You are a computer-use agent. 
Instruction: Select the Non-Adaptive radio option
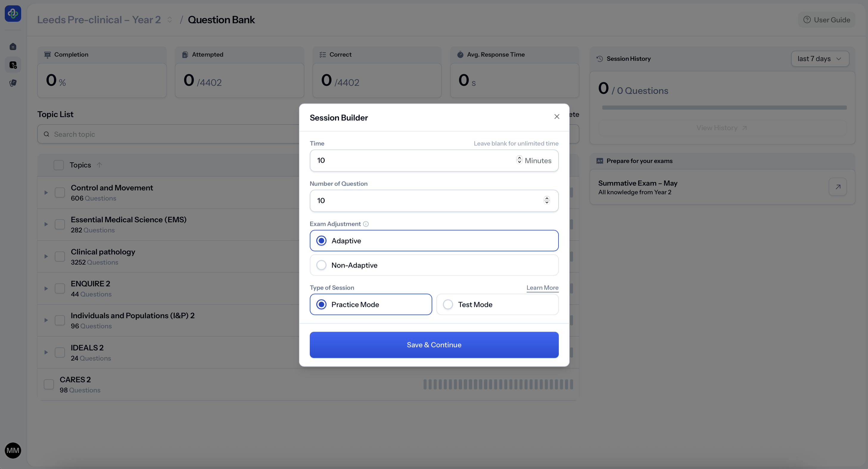coord(321,265)
